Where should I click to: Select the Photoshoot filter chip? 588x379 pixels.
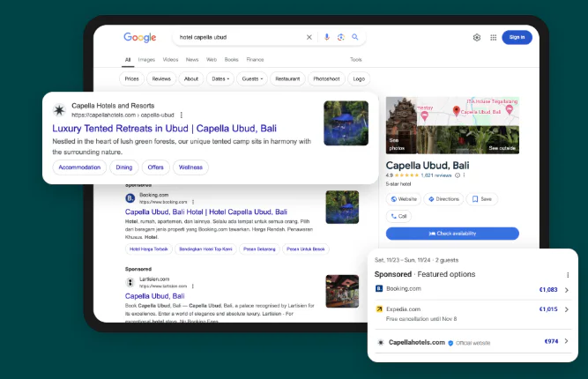pyautogui.click(x=326, y=78)
